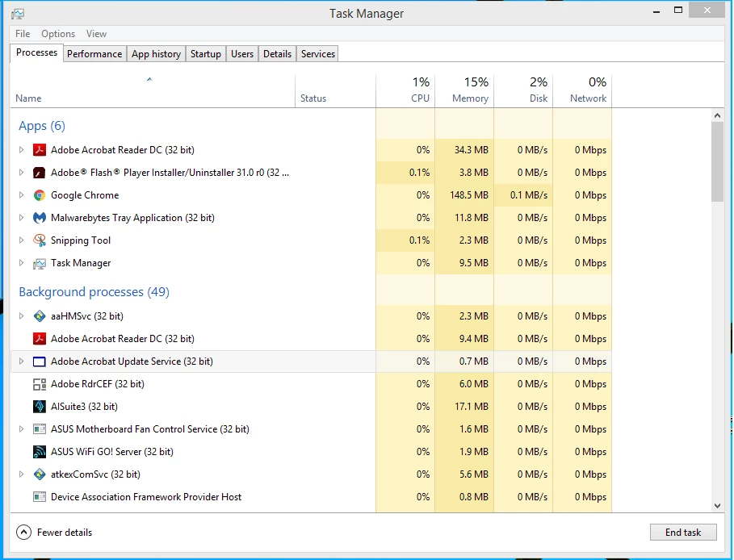Select the 'Adobe RdrCEF (32 bit)' row
The width and height of the screenshot is (734, 560).
click(x=311, y=384)
